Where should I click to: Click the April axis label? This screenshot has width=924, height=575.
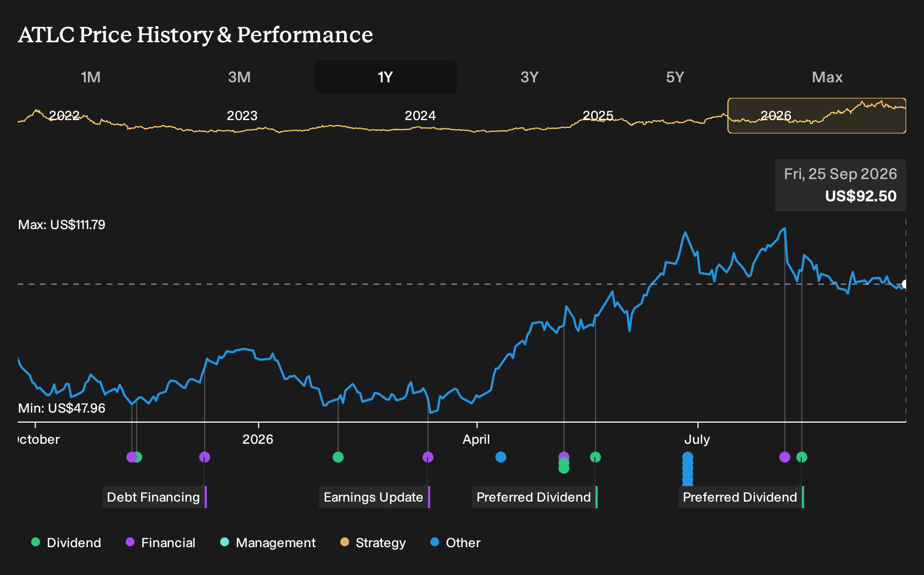click(476, 439)
